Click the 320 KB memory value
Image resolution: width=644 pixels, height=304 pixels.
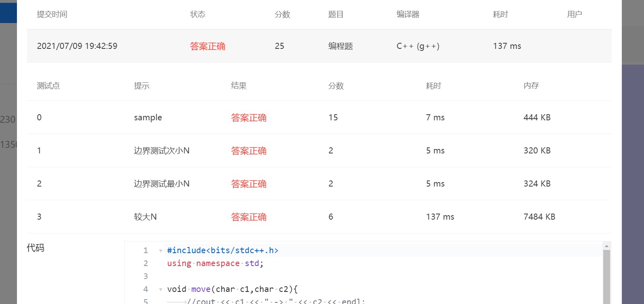click(x=537, y=151)
